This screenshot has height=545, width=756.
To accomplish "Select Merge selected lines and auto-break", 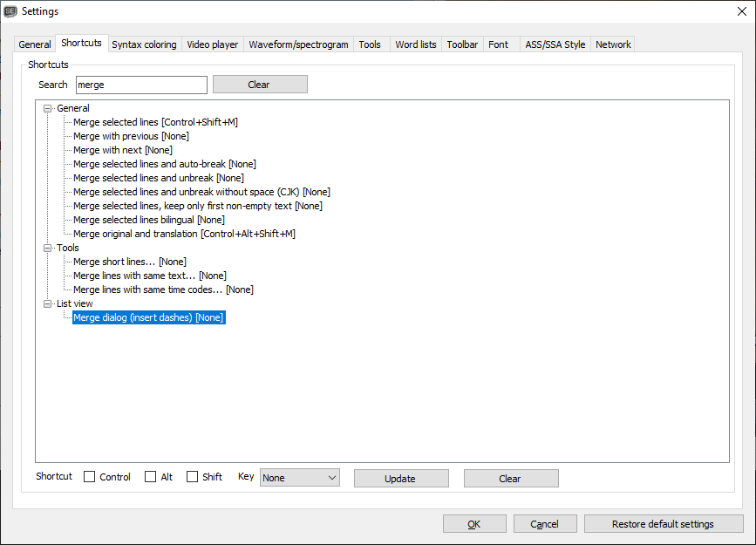I will [165, 164].
